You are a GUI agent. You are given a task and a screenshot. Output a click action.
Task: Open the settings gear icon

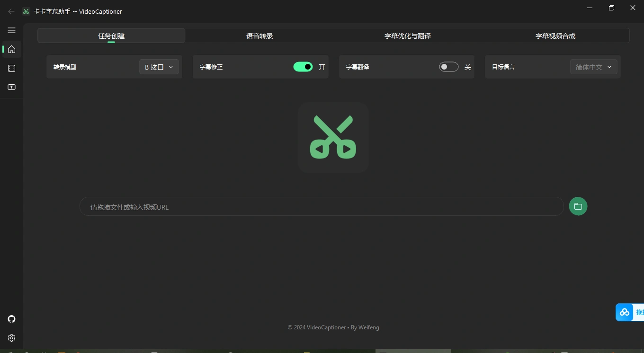(x=12, y=338)
